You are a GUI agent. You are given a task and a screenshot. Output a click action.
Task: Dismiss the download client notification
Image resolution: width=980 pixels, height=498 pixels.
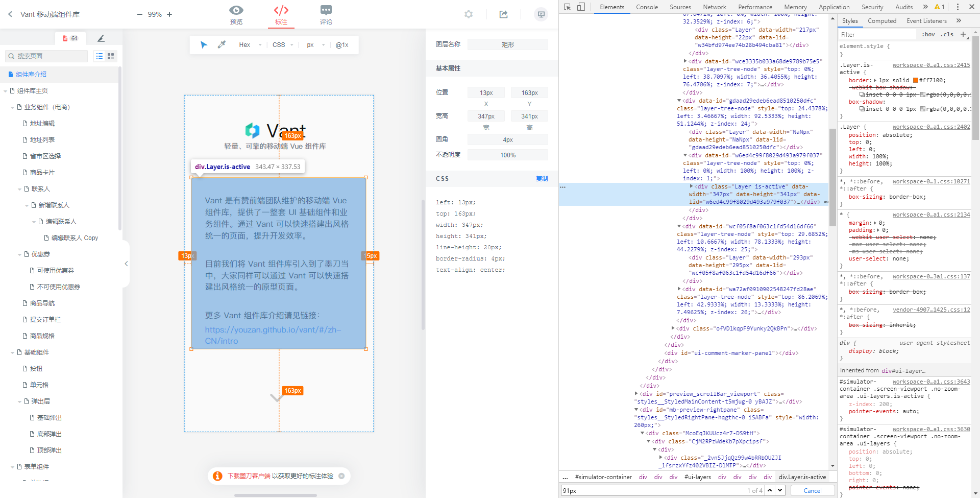[341, 476]
